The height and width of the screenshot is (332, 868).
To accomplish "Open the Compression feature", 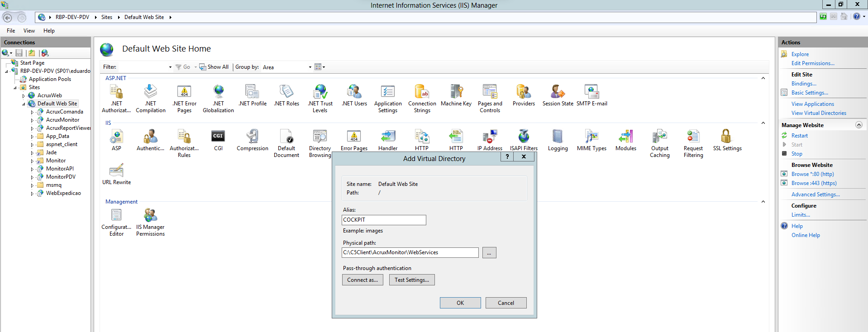I will click(253, 140).
